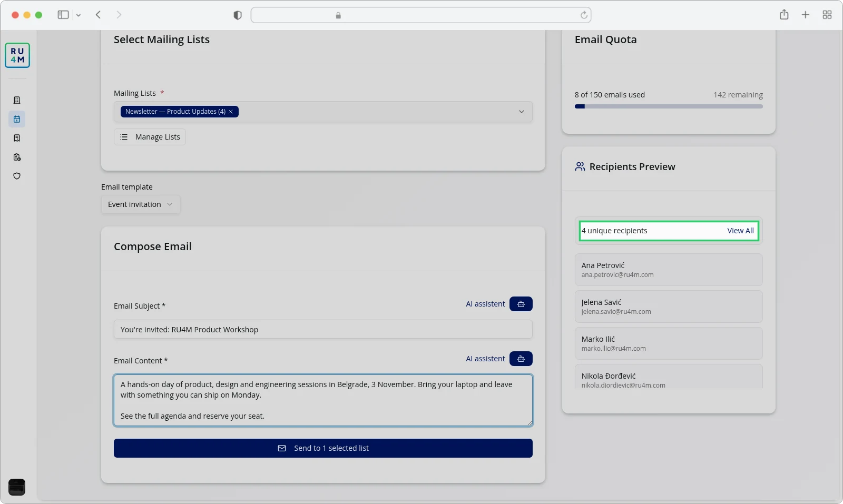Click the '142 remaining' quota text
The height and width of the screenshot is (504, 843).
tap(738, 95)
